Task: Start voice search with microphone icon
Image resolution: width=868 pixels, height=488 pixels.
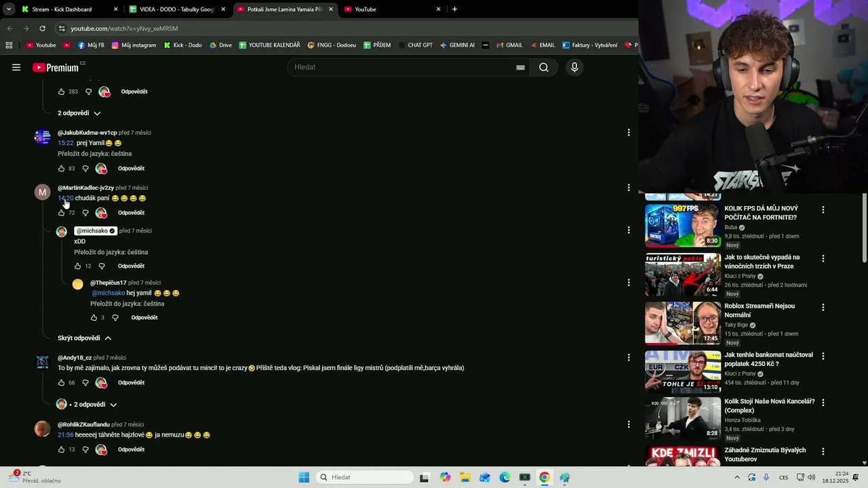Action: (574, 67)
